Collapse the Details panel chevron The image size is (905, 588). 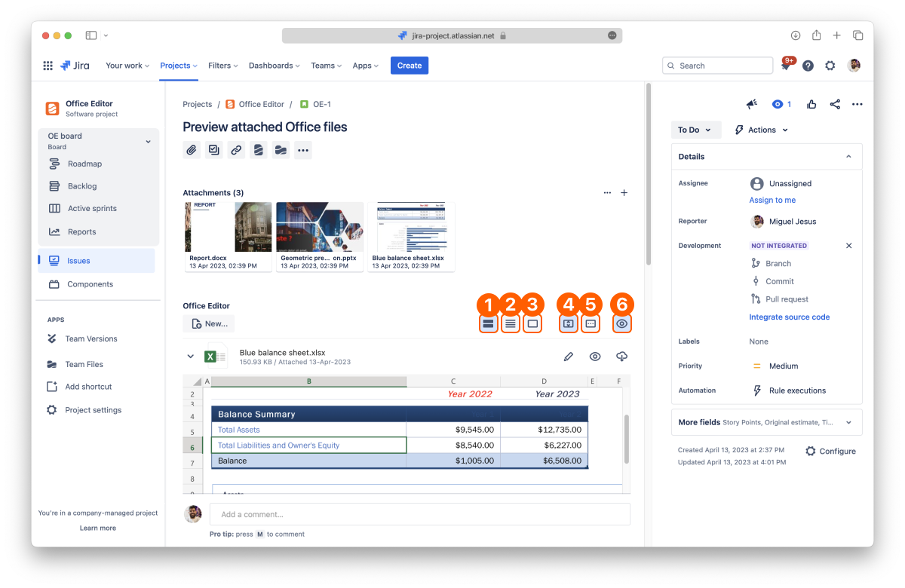point(848,157)
